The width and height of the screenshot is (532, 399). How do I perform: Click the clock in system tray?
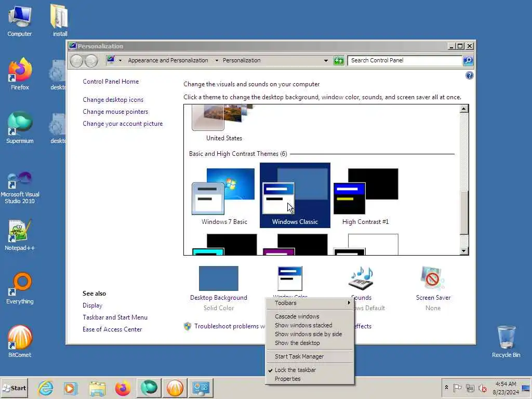[x=506, y=388]
